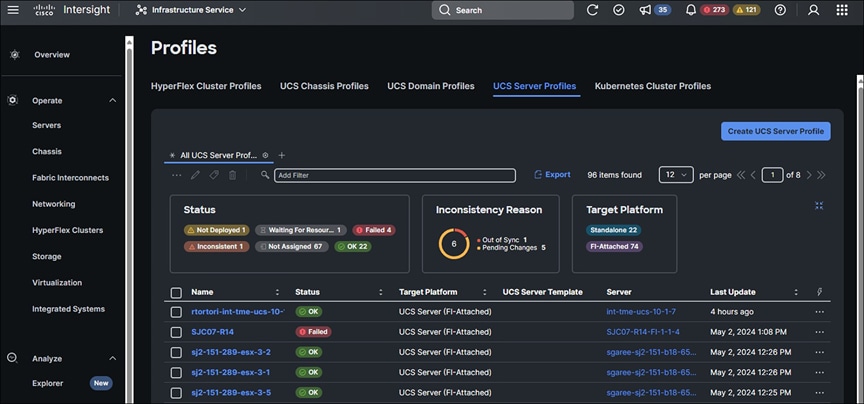Open the requests checkmark icon
Screen dimensions: 864x404
(x=619, y=10)
